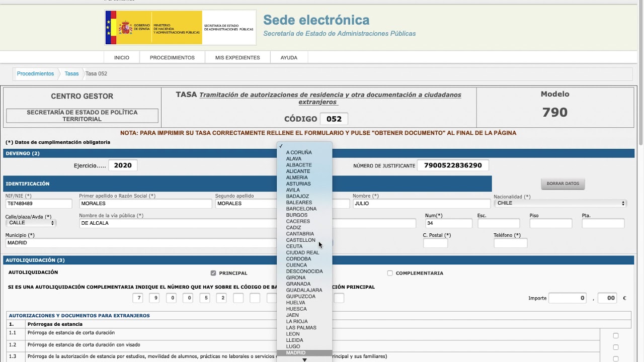The height and width of the screenshot is (362, 644).
Task: Click the down arrow in the province list
Action: click(x=304, y=359)
